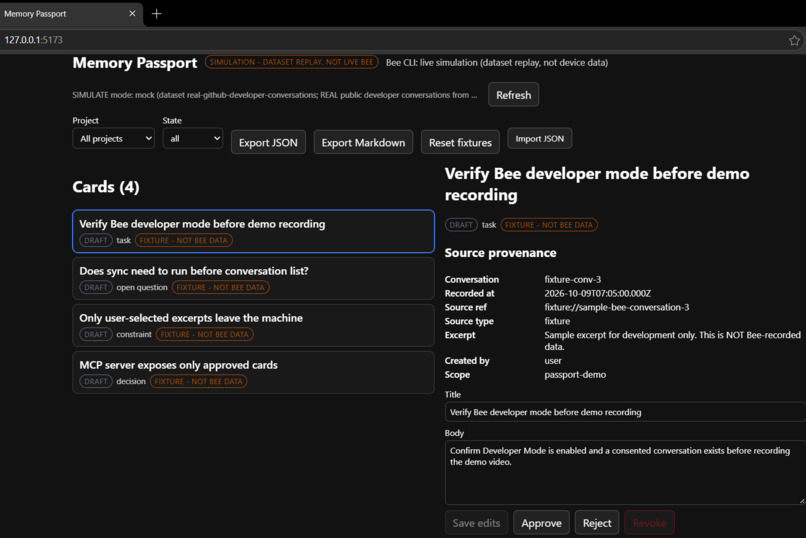Reset fixtures

click(460, 142)
